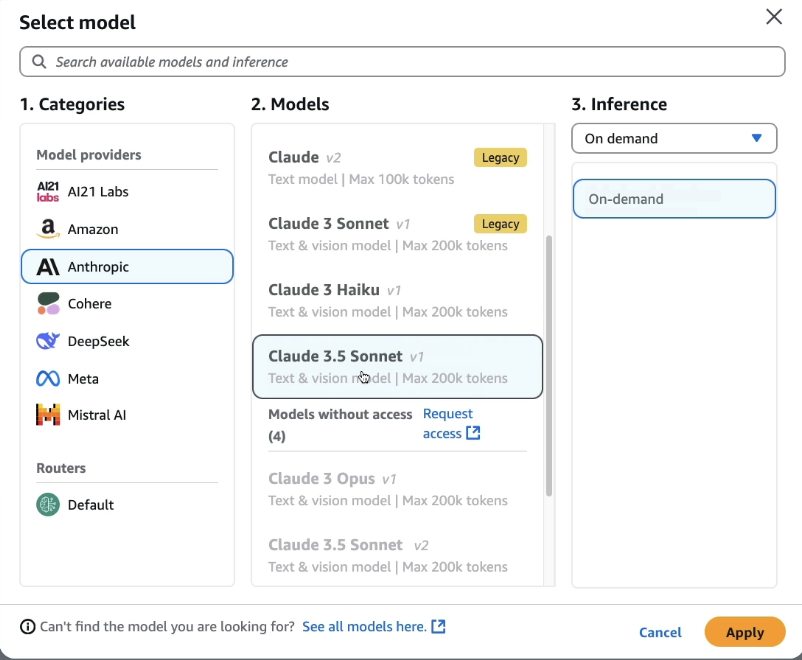Select the On-demand inference option
The width and height of the screenshot is (802, 660).
674,199
